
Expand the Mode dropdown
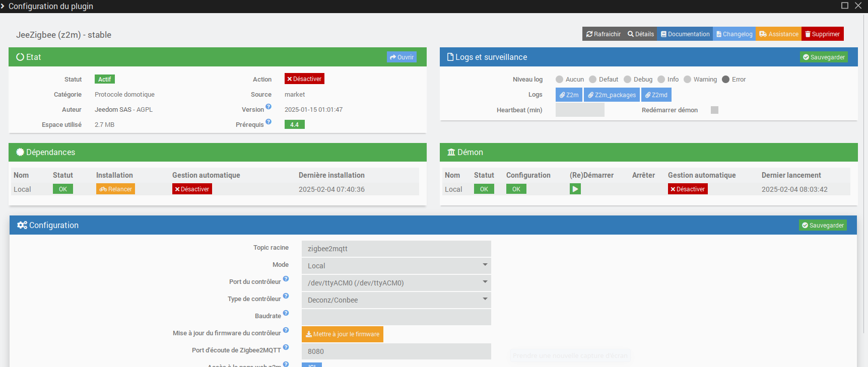(396, 266)
